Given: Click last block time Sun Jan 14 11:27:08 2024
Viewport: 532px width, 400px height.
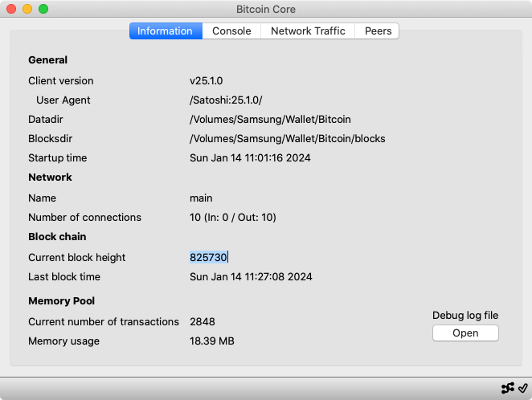Looking at the screenshot, I should [x=251, y=276].
